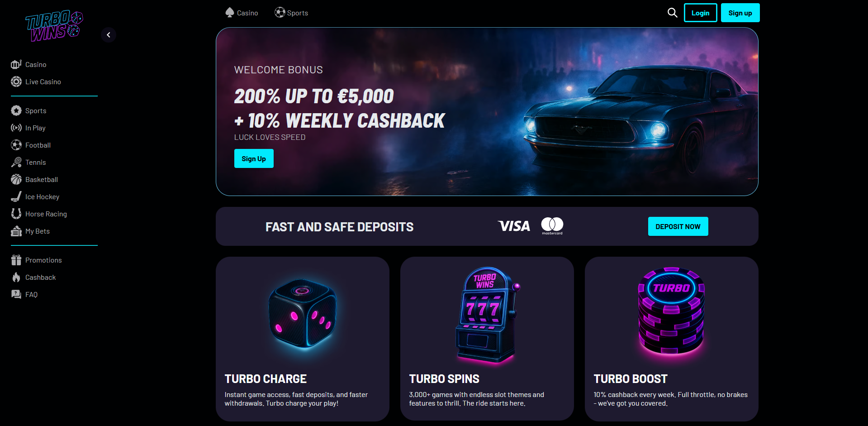Click the Football ball icon in sidebar

[x=16, y=145]
